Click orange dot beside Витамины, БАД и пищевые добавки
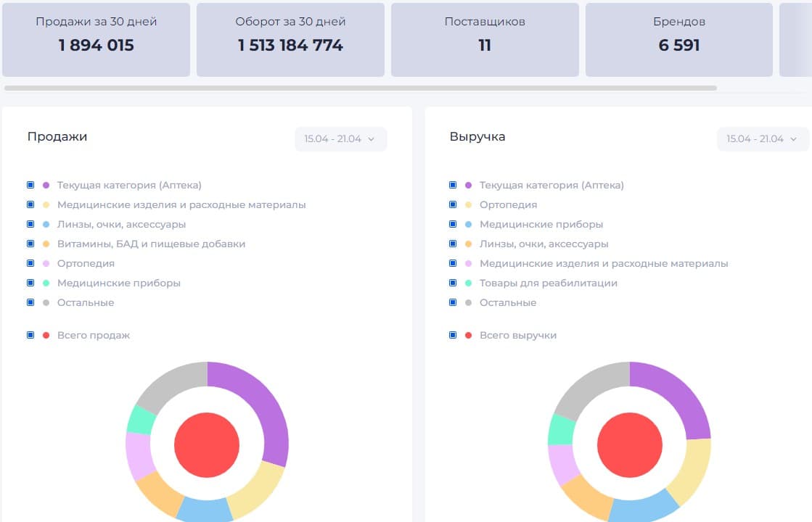The width and height of the screenshot is (812, 522). pyautogui.click(x=46, y=244)
